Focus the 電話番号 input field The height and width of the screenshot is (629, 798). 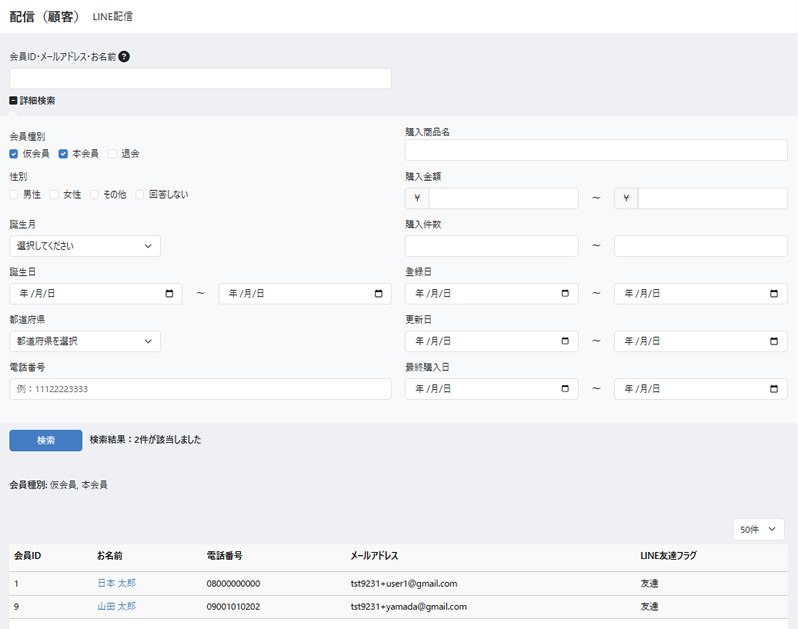[x=201, y=389]
